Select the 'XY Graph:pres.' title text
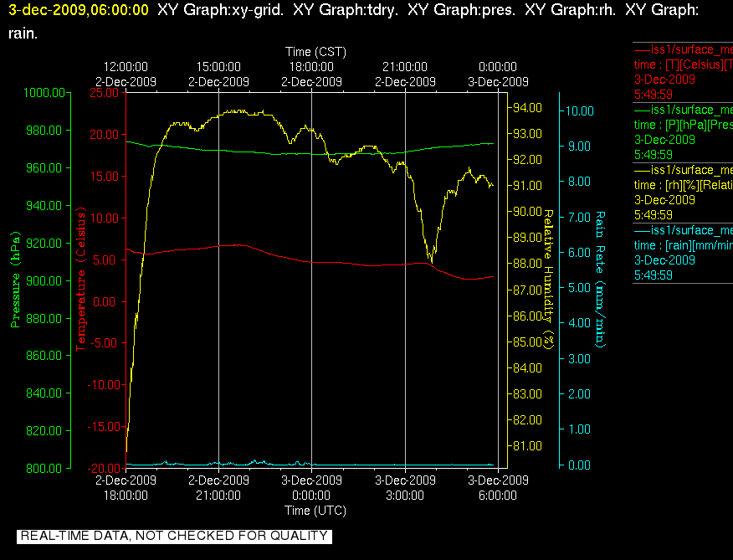733x560 pixels. [x=461, y=10]
